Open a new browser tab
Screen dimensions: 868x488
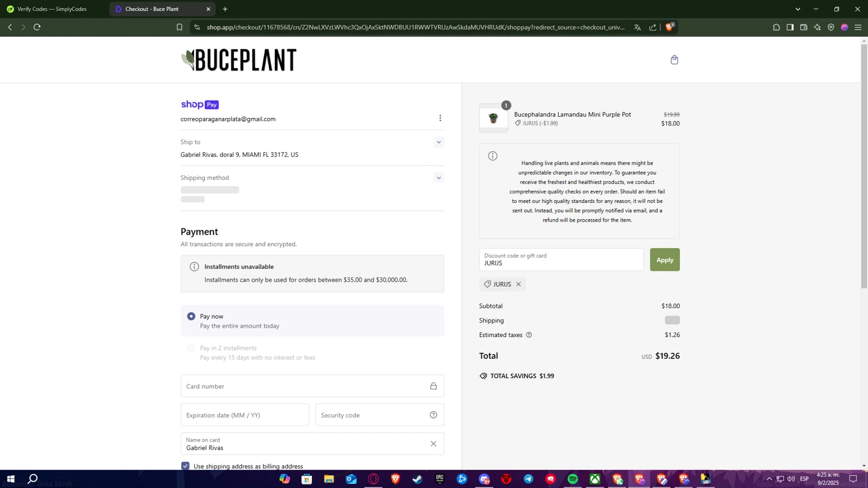pos(225,9)
